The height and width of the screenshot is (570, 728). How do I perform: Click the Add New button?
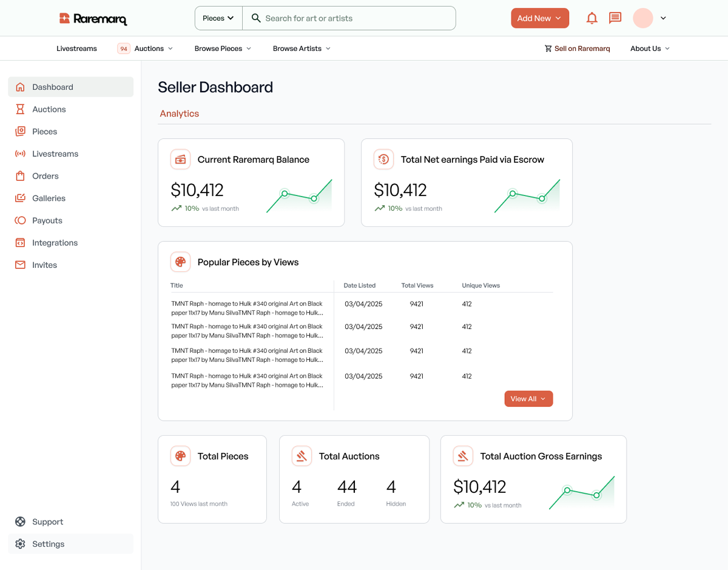click(540, 18)
